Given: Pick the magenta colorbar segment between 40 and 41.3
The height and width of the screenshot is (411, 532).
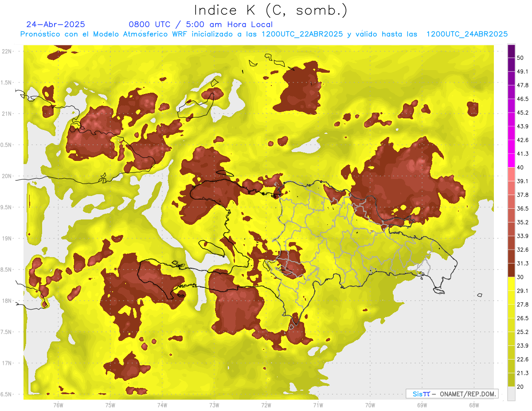Looking at the screenshot, I should click(x=512, y=160).
